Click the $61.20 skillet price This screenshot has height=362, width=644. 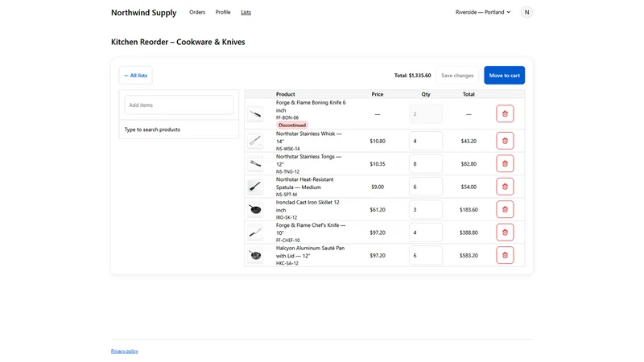pos(378,210)
